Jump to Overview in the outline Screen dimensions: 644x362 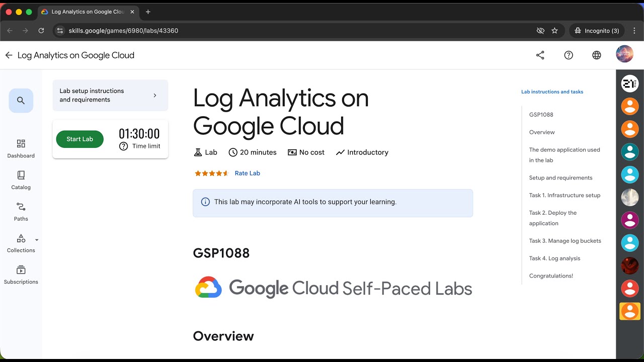click(x=542, y=132)
